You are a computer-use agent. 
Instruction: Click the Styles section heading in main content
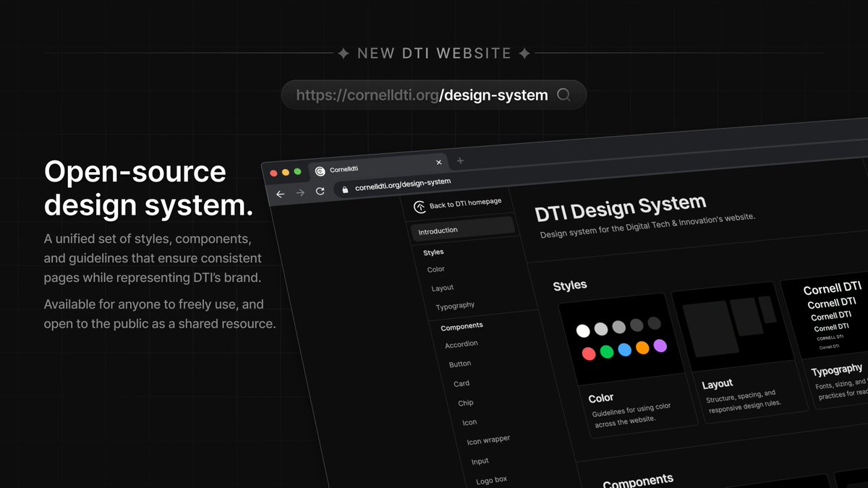point(570,286)
